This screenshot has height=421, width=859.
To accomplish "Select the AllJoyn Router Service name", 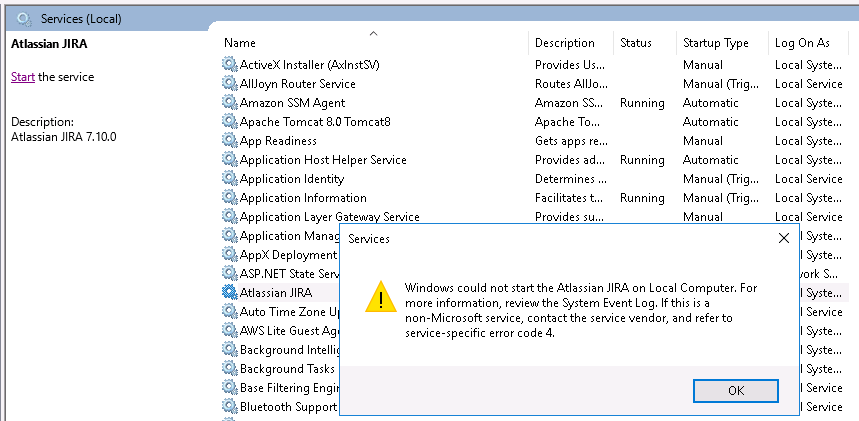I will coord(297,83).
